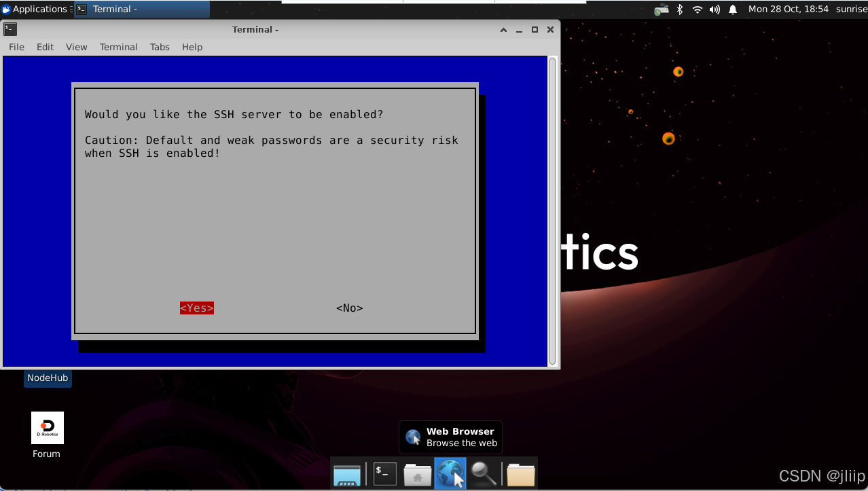Select the NodeHub desktop icon label

click(48, 378)
